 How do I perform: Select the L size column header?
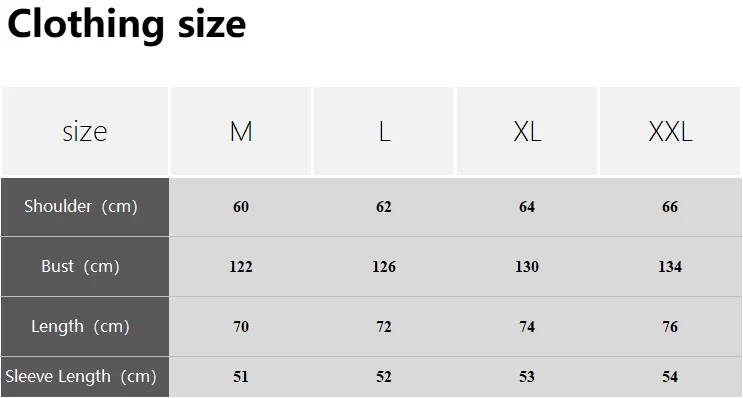coord(384,131)
